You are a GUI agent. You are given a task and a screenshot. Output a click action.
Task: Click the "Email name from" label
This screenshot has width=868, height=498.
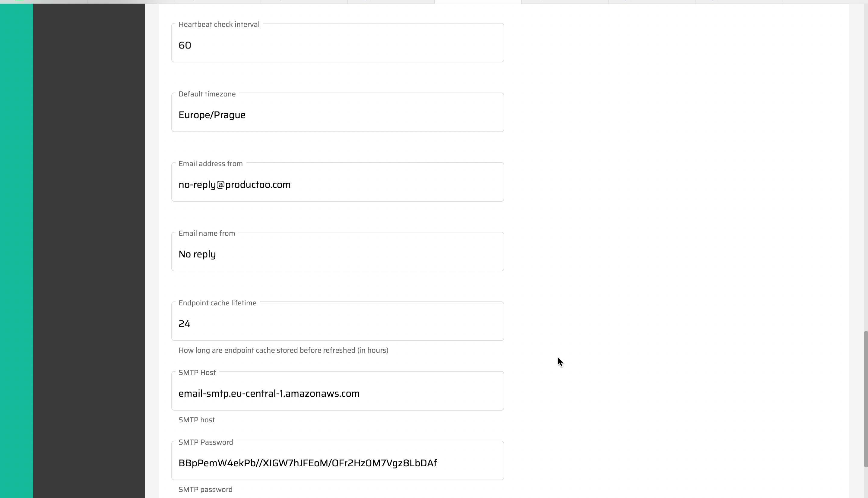point(207,233)
